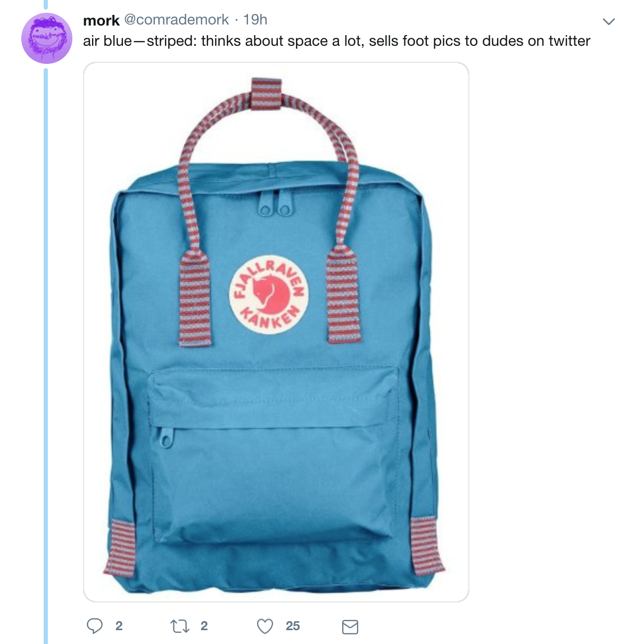Like the tweet with the heart icon
Image resolution: width=644 pixels, height=644 pixels.
(x=265, y=626)
